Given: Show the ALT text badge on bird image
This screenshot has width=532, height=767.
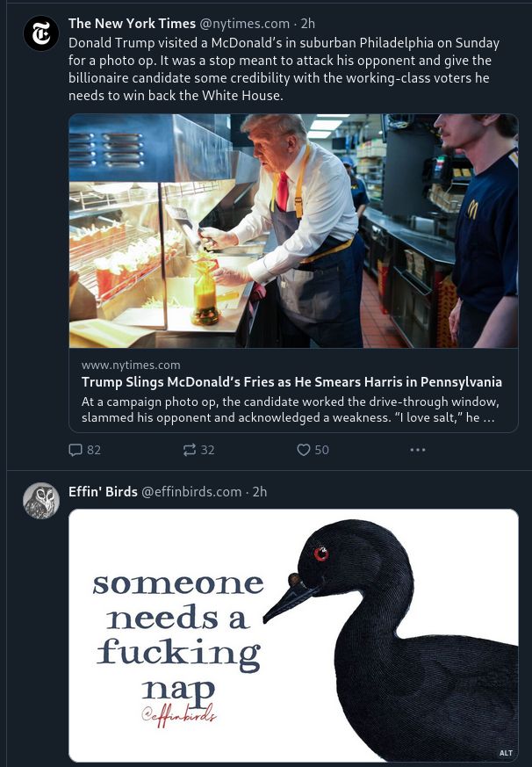Looking at the screenshot, I should coord(506,753).
